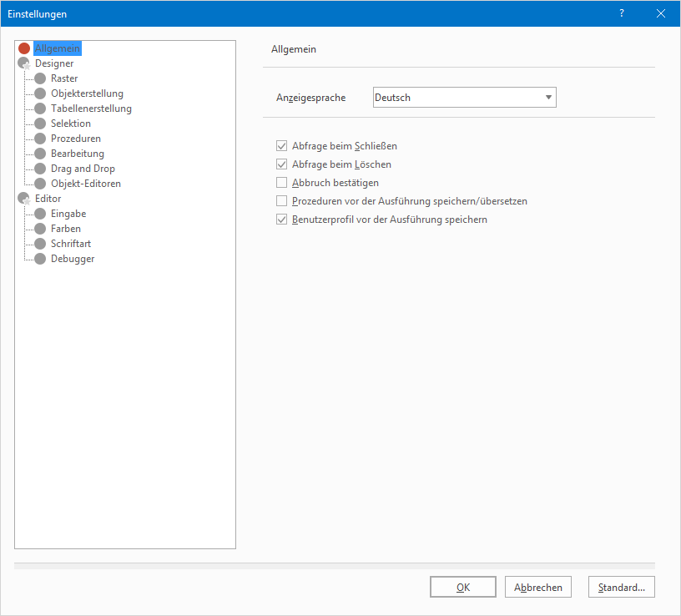Screen dimensions: 681x616
Task: Click the Abbrechen button
Action: (x=538, y=588)
